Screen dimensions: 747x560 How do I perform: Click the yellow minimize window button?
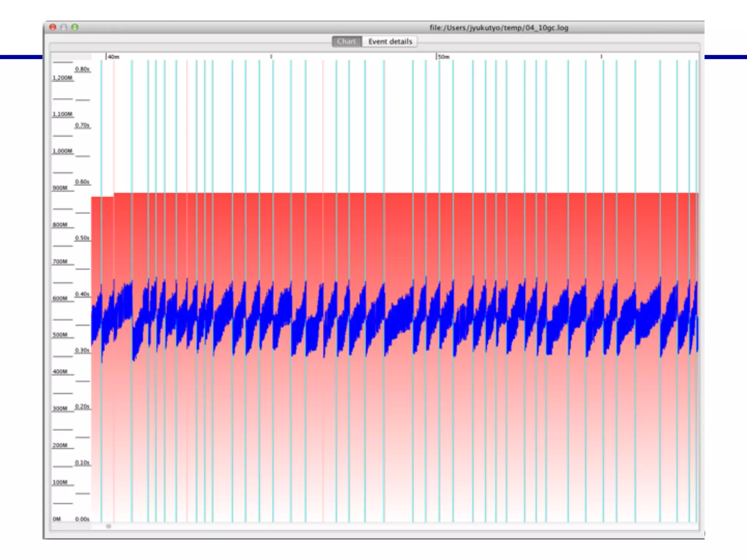64,27
